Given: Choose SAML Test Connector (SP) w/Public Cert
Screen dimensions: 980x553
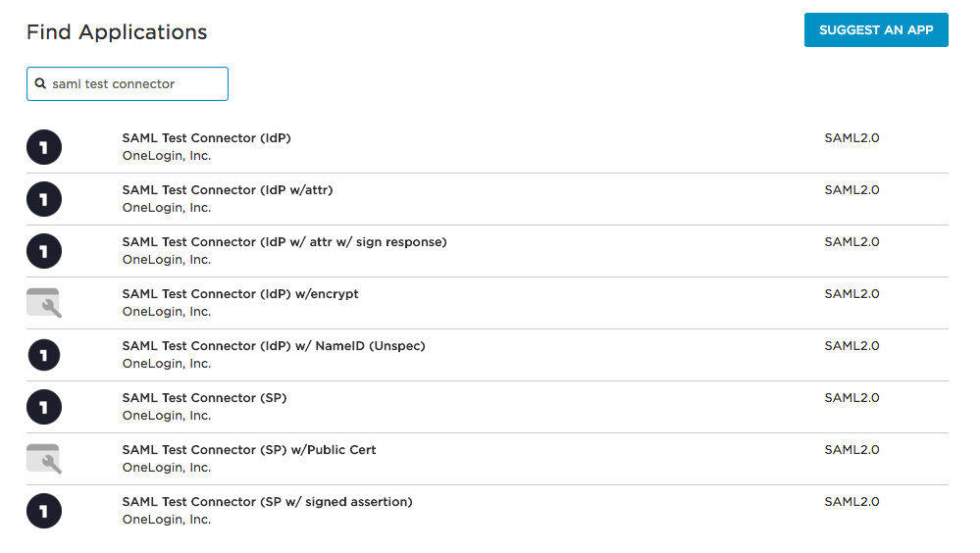Looking at the screenshot, I should 248,450.
